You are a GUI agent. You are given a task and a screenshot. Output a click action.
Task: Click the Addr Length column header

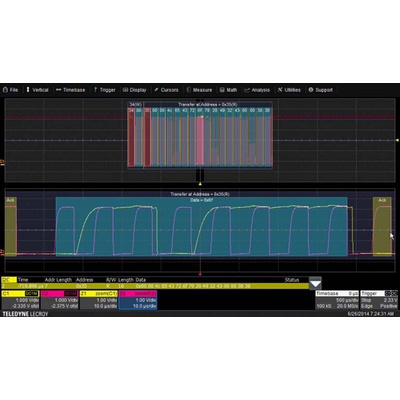tap(58, 280)
